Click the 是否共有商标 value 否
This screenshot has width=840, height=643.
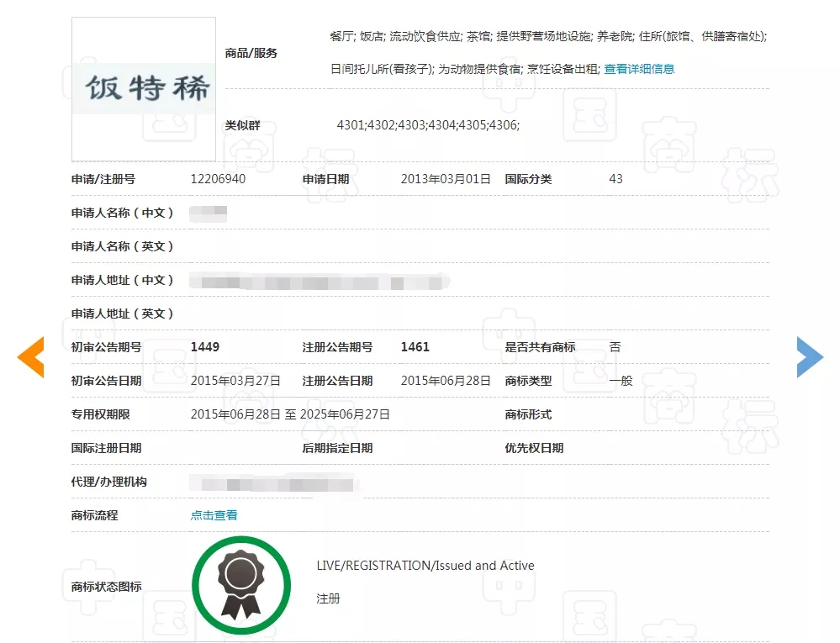pos(615,346)
